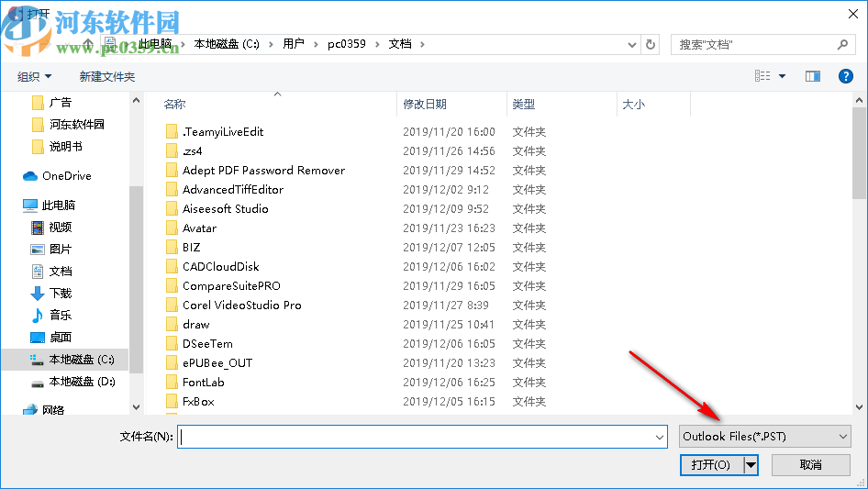This screenshot has height=489, width=868.
Task: Open the 打开 button split arrow
Action: point(750,464)
